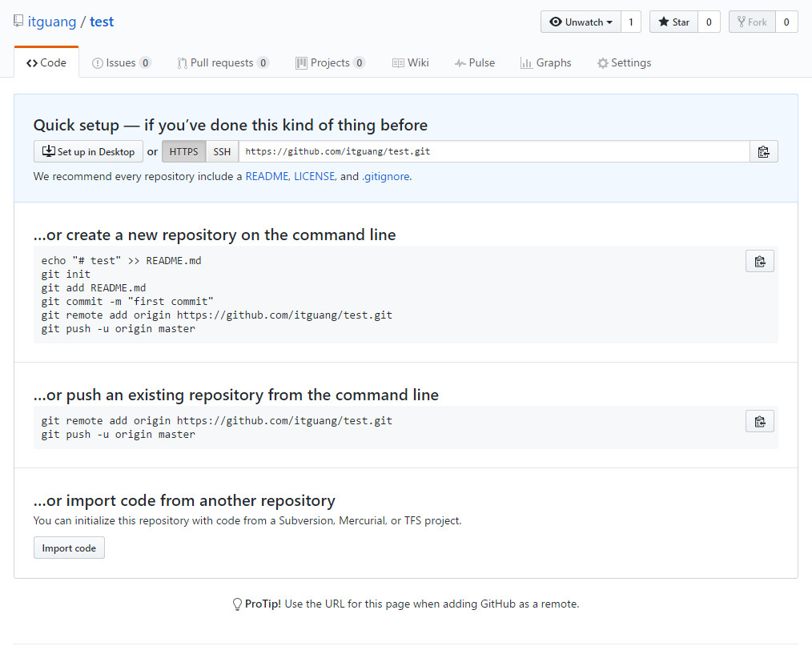Open the Pull requests tab

click(223, 62)
